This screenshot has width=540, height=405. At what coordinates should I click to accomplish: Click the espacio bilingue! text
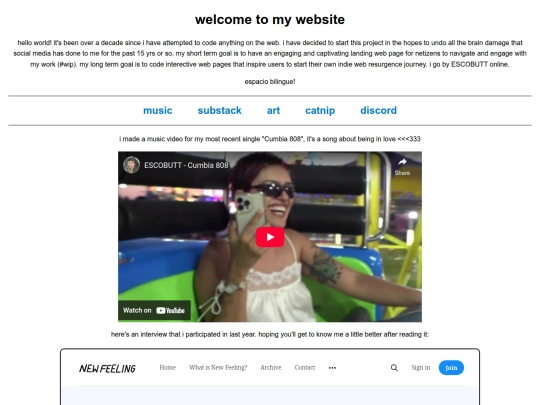[x=270, y=82]
